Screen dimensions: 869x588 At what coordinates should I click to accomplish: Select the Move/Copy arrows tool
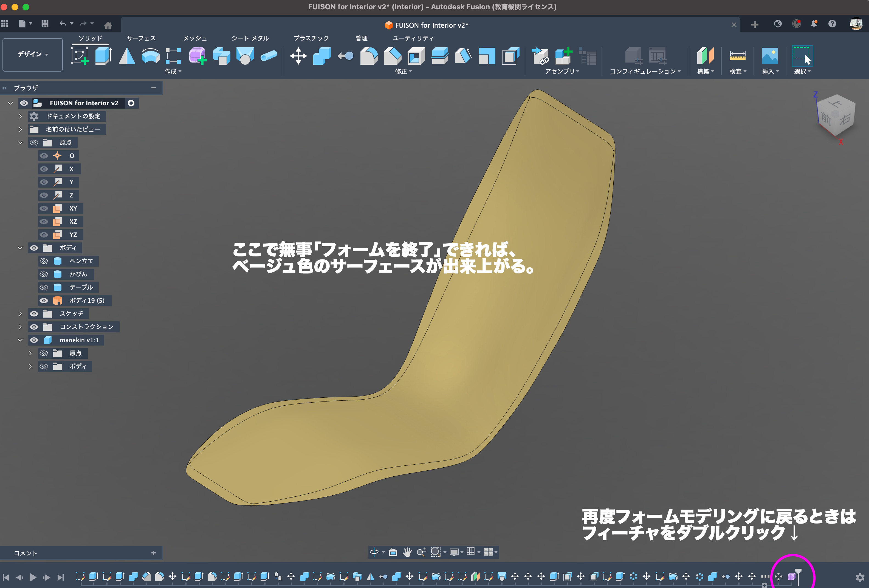point(298,56)
